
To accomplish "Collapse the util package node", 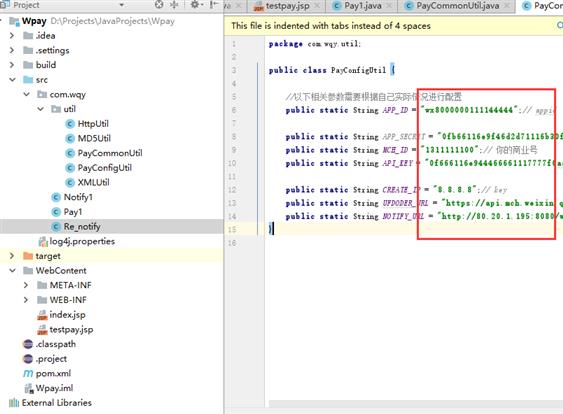I will 40,109.
